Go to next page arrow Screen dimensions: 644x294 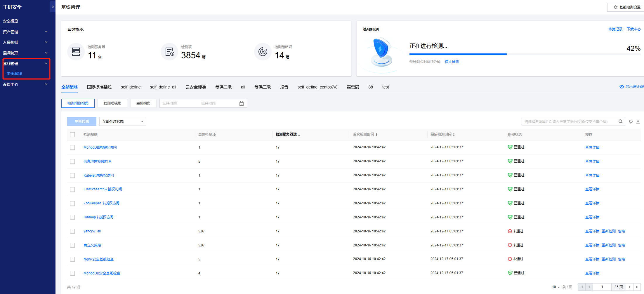pos(630,287)
